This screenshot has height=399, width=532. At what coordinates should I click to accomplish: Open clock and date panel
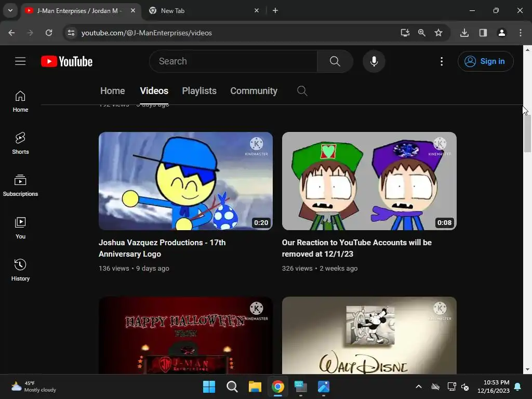[x=494, y=387]
